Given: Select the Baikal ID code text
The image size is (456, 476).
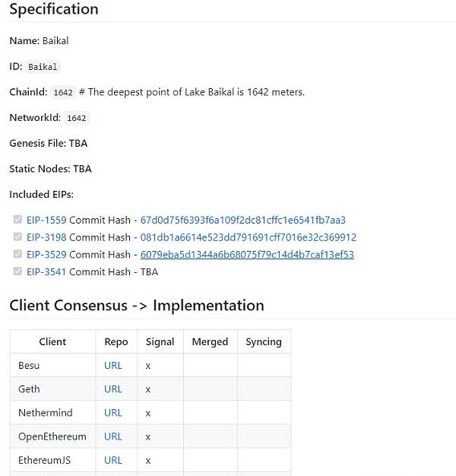Looking at the screenshot, I should (x=43, y=67).
